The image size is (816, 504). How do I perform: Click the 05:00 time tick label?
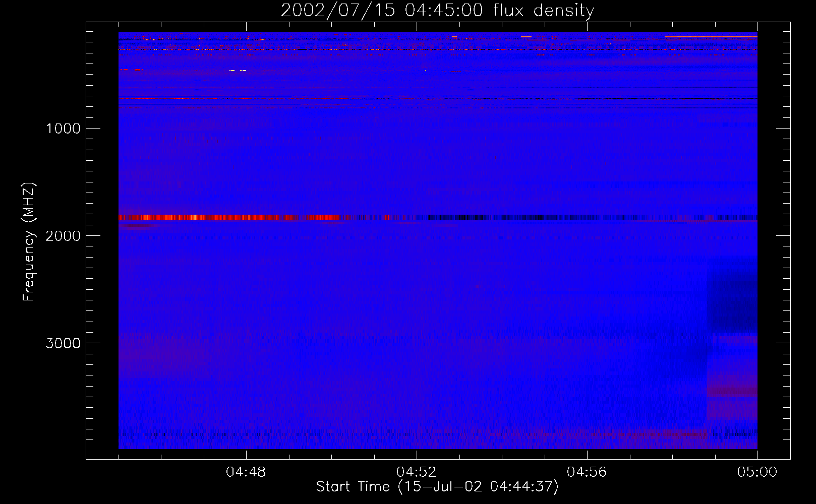(x=757, y=472)
